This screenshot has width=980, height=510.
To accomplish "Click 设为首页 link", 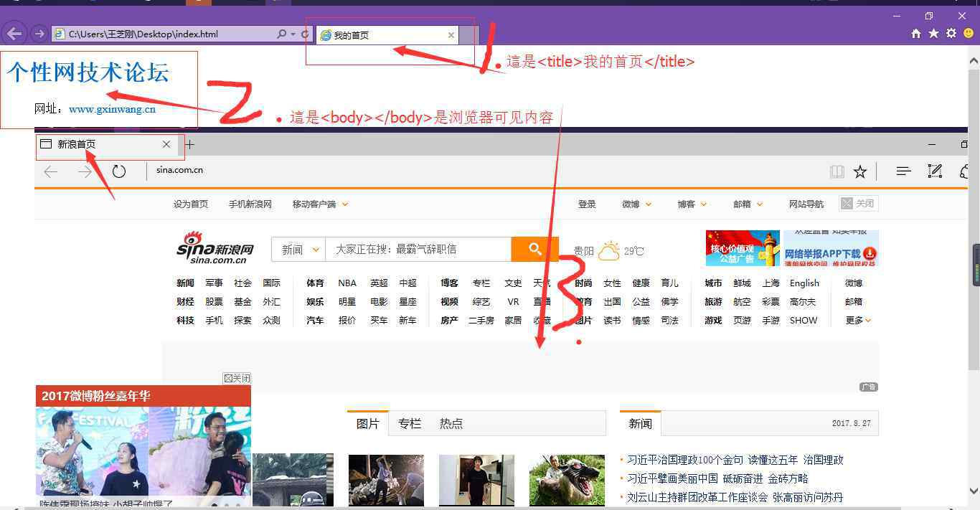I will [191, 204].
